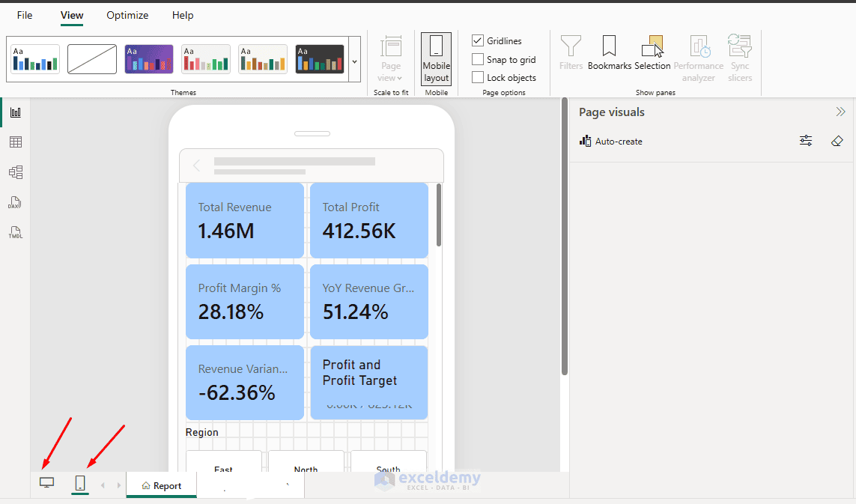Enable the Snap to grid checkbox
The height and width of the screenshot is (504, 856).
pyautogui.click(x=478, y=59)
